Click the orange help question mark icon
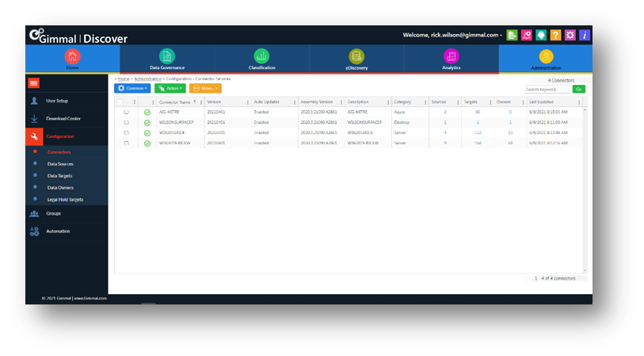The image size is (644, 356). click(555, 35)
